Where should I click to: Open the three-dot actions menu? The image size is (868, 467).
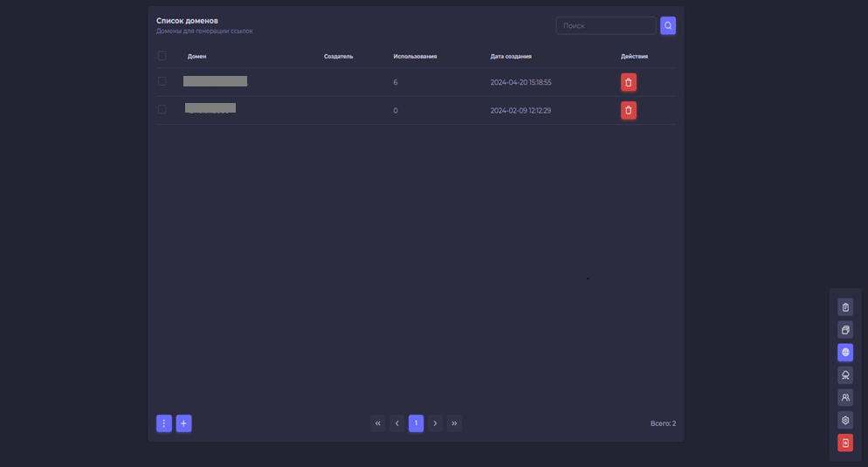pyautogui.click(x=163, y=423)
